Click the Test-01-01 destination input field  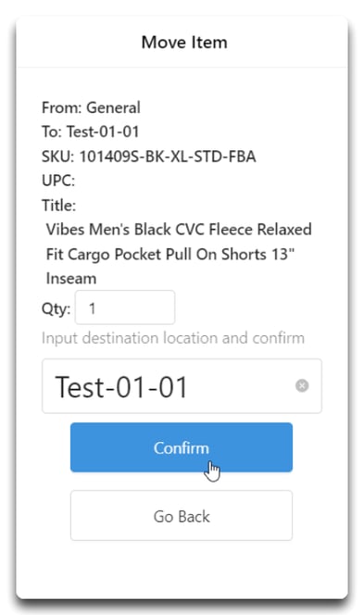pyautogui.click(x=182, y=386)
